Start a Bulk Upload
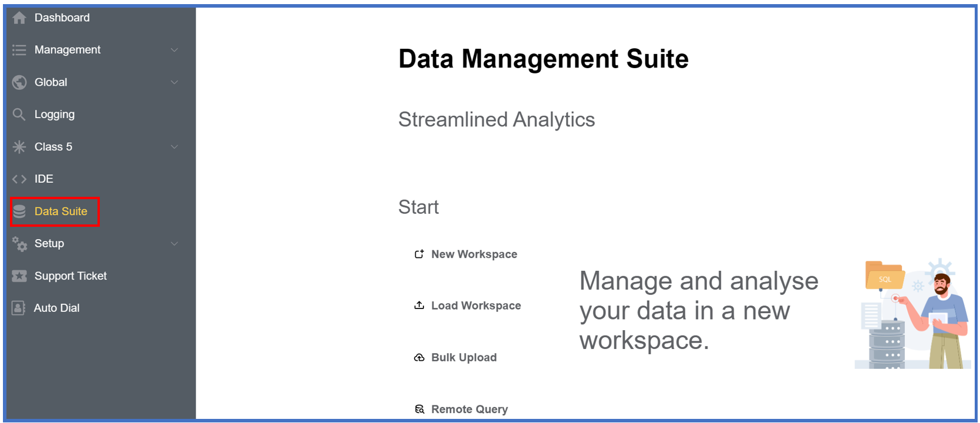Screen dimensions: 980x423 click(463, 357)
